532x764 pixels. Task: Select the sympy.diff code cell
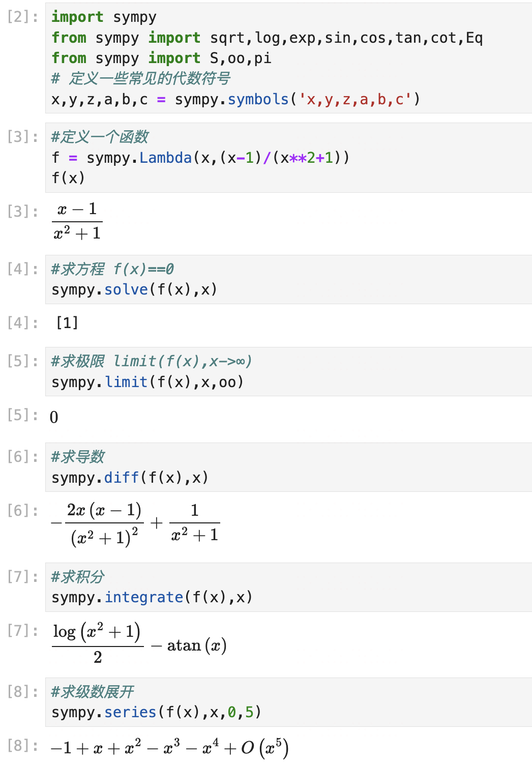[x=288, y=467]
